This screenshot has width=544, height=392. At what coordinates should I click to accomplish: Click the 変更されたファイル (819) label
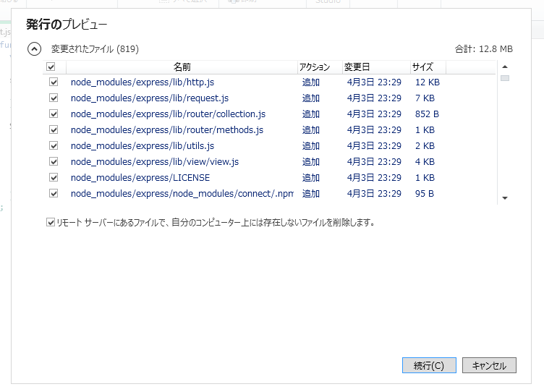(x=95, y=49)
